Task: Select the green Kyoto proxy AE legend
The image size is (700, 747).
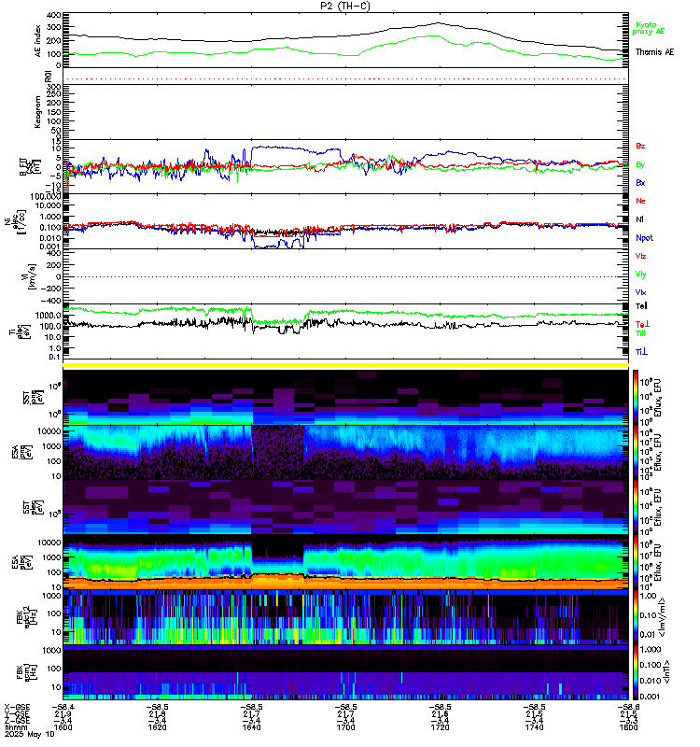Action: (648, 28)
